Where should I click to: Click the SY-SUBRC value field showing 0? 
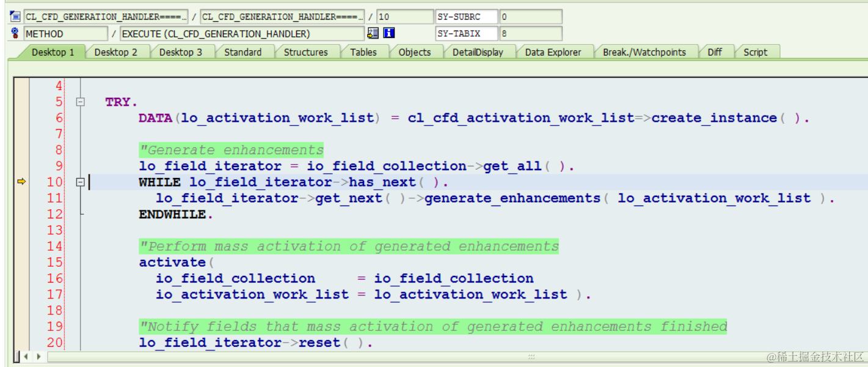click(531, 17)
